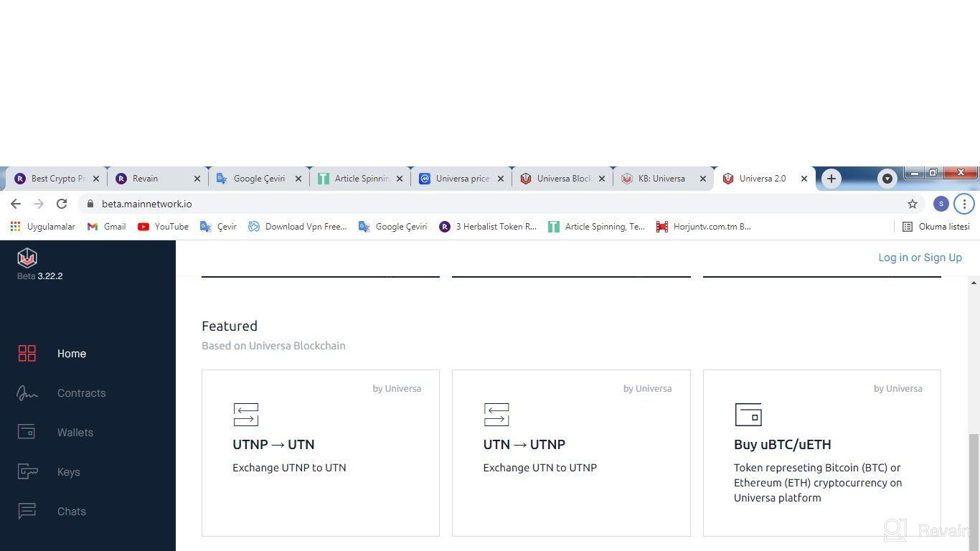This screenshot has width=980, height=551.
Task: Click the UTN → UTNP exchange arrows icon
Action: [496, 415]
